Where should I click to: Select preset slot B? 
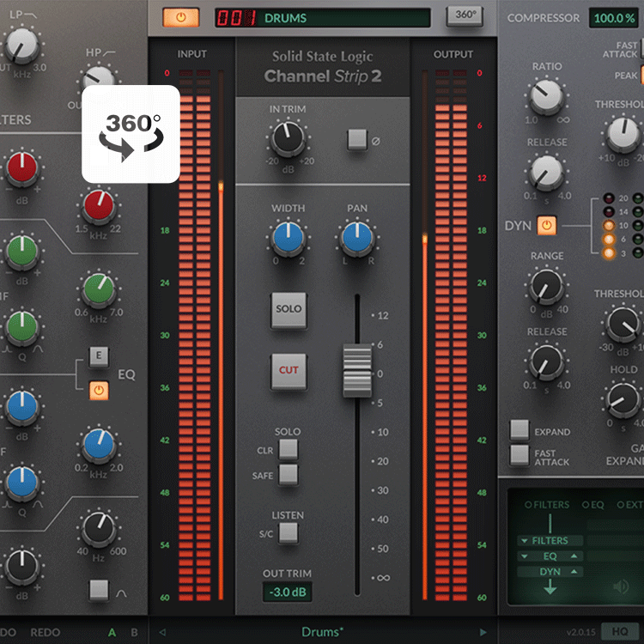click(134, 632)
